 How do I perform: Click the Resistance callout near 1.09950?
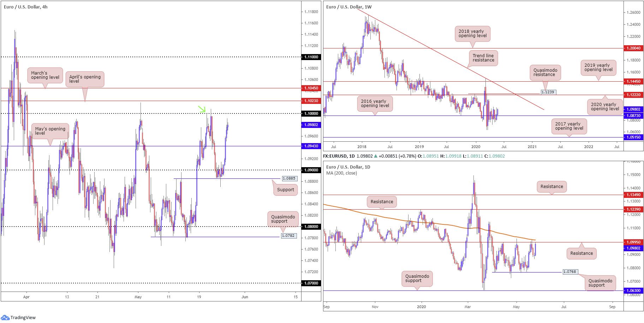coord(582,253)
